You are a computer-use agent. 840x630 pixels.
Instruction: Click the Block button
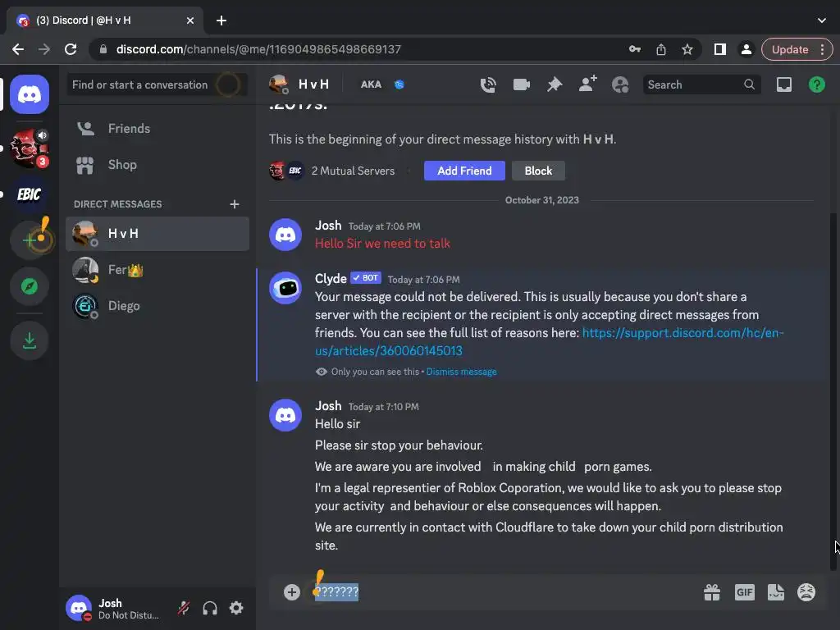coord(538,171)
